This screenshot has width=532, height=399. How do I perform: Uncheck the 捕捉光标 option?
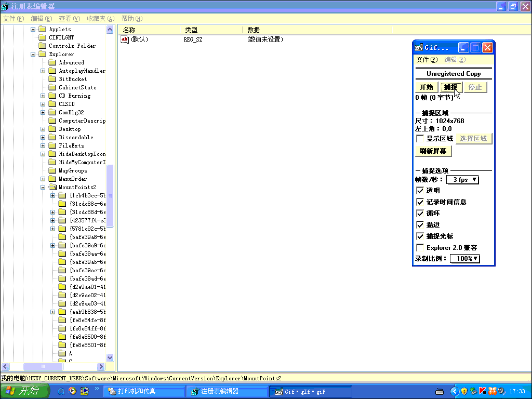pos(420,236)
